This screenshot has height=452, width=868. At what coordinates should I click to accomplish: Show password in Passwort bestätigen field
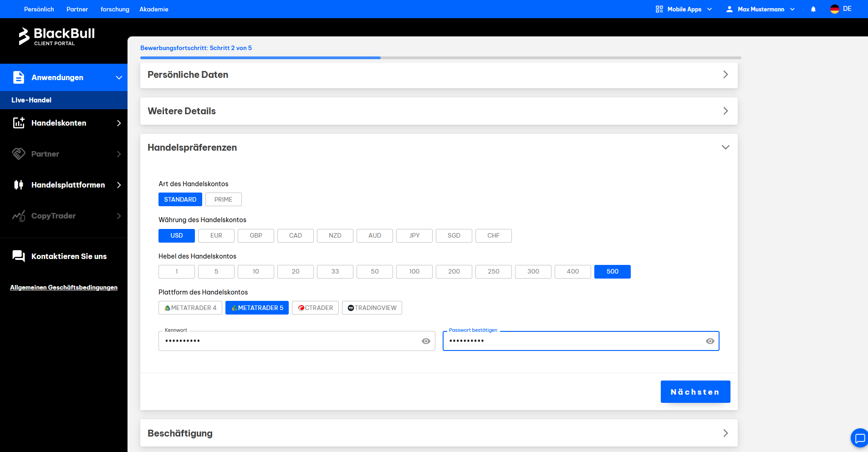[x=710, y=341]
